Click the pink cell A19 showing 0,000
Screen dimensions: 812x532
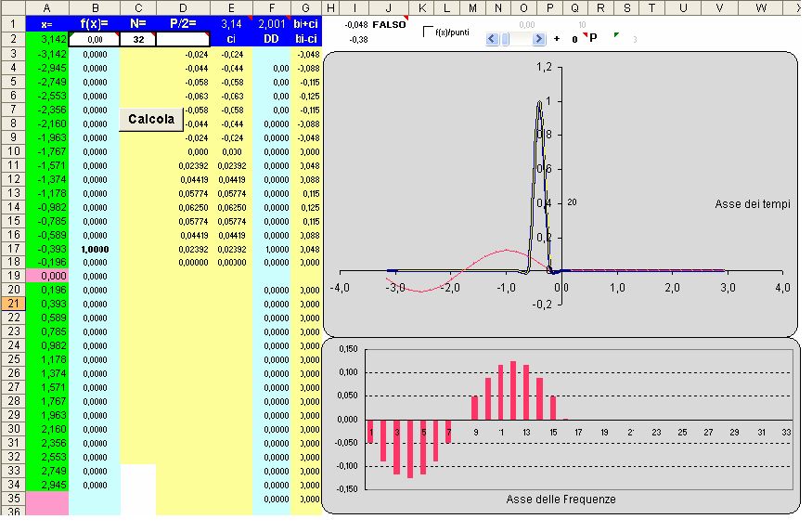point(45,277)
